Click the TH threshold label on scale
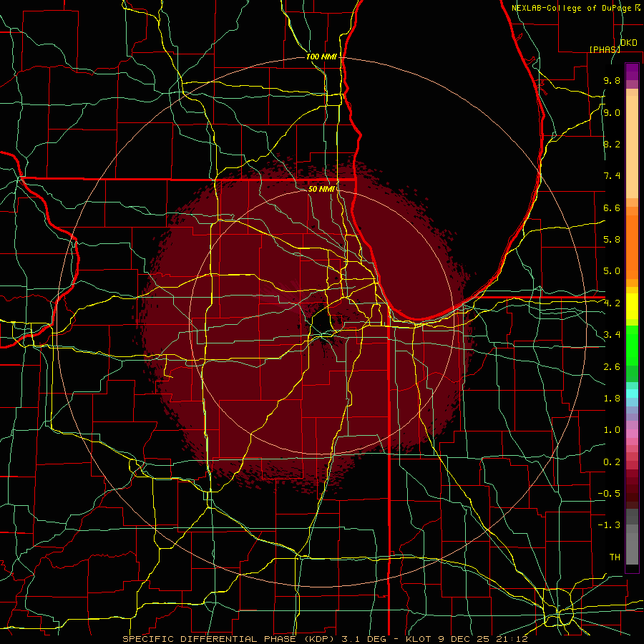Viewport: 644px width, 644px height. 615,557
